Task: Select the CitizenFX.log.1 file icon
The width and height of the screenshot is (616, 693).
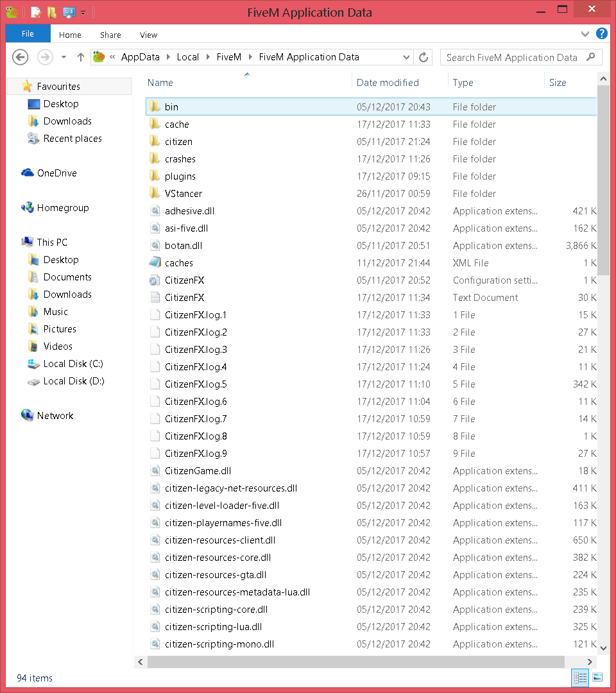Action: pyautogui.click(x=155, y=314)
